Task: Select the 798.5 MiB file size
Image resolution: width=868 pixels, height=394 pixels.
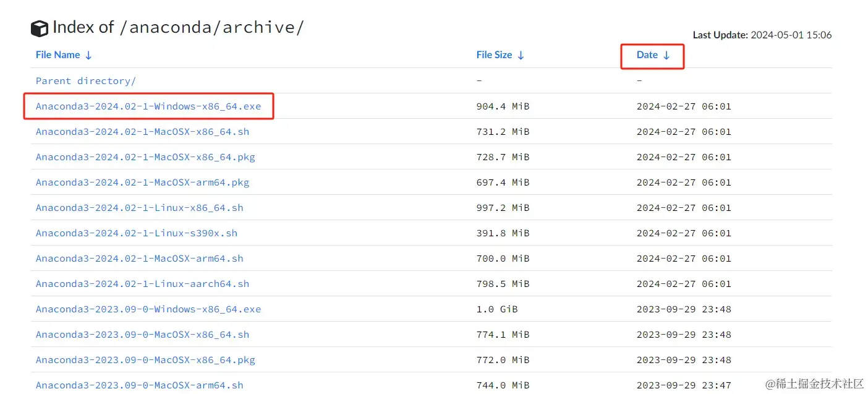Action: 503,283
